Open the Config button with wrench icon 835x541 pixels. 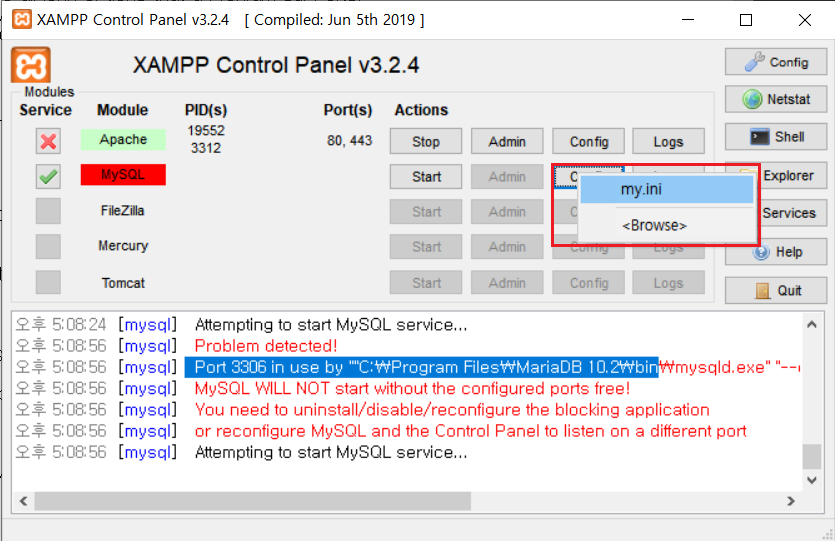coord(776,62)
